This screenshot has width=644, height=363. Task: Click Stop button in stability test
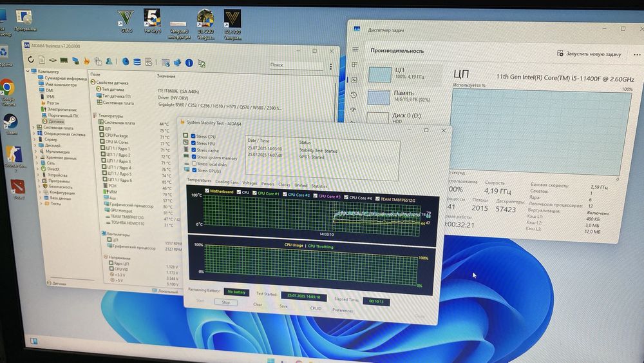(x=226, y=302)
